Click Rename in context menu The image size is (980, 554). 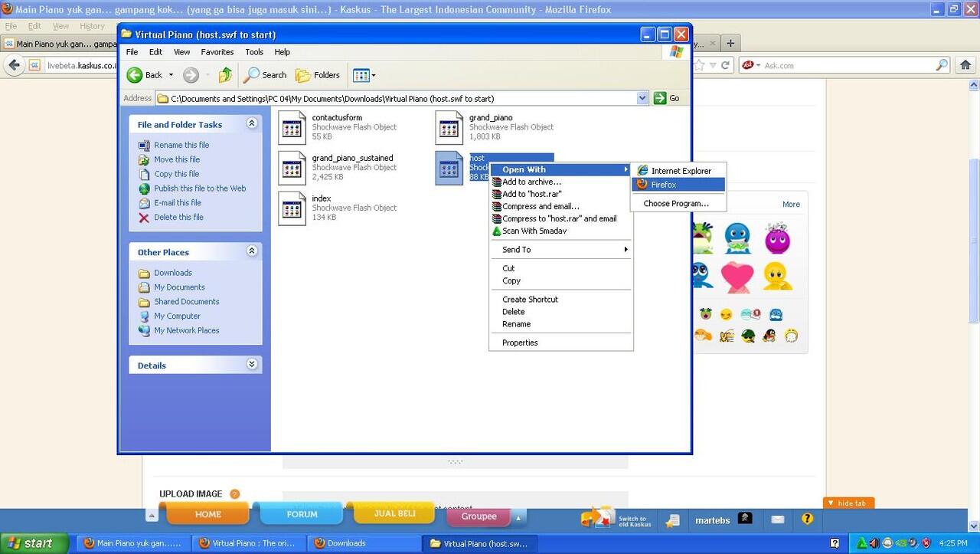click(x=560, y=324)
